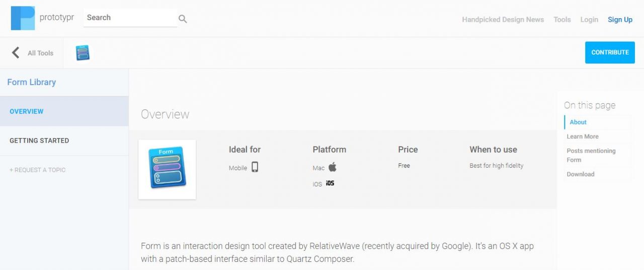This screenshot has width=644, height=270.
Task: Click the back arrow beside All Tools
Action: tap(16, 52)
